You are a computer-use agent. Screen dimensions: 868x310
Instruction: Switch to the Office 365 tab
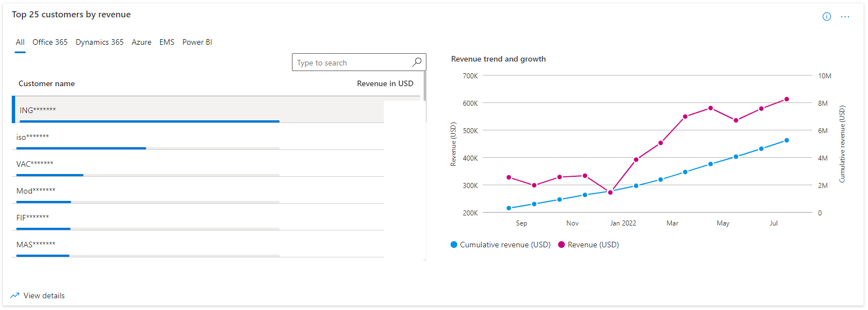pos(50,42)
